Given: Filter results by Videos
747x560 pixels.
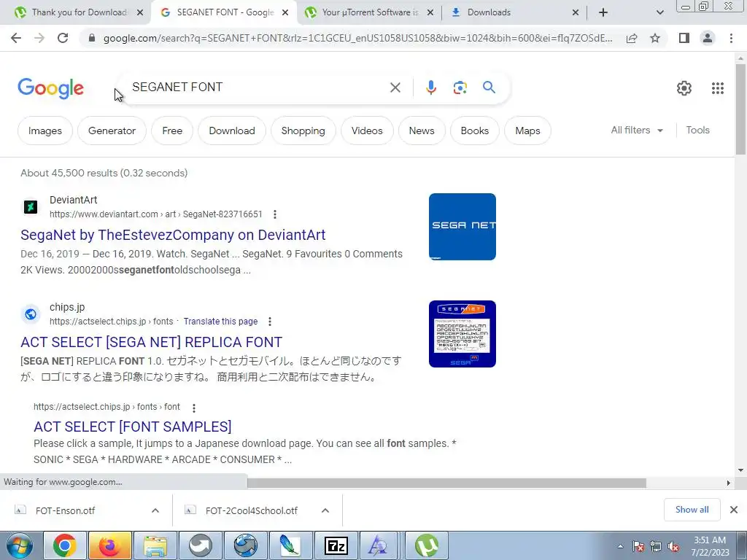Looking at the screenshot, I should (367, 131).
